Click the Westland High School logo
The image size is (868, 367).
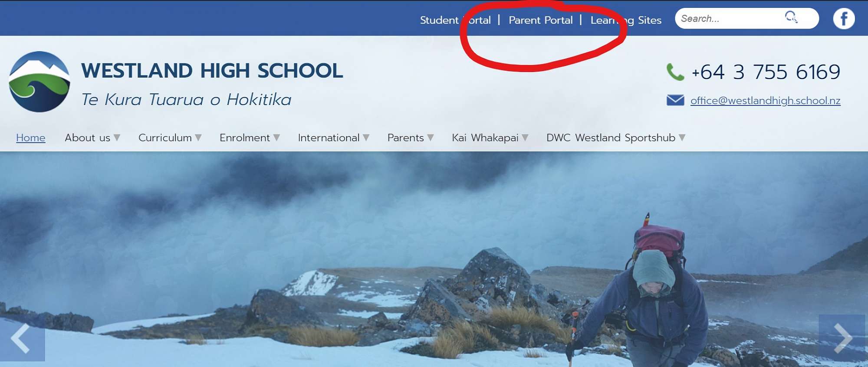tap(39, 82)
